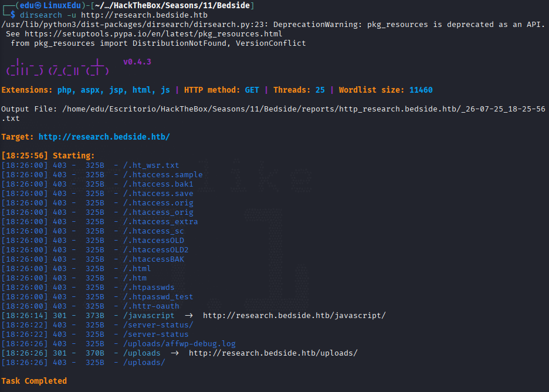Click the /.htaccess.save entry
This screenshot has width=549, height=392.
pos(158,194)
